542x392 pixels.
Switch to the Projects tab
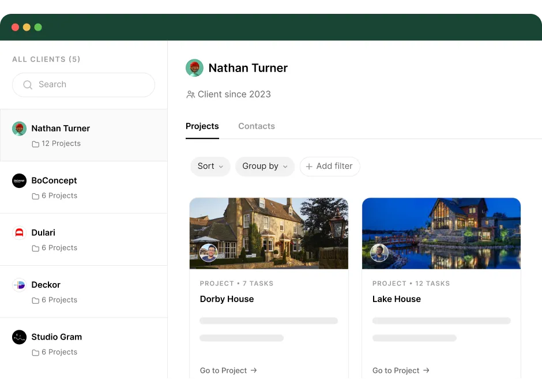click(202, 126)
